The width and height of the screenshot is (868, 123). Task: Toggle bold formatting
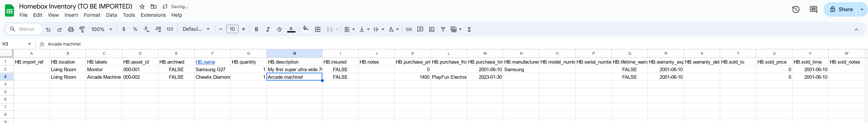tap(256, 30)
